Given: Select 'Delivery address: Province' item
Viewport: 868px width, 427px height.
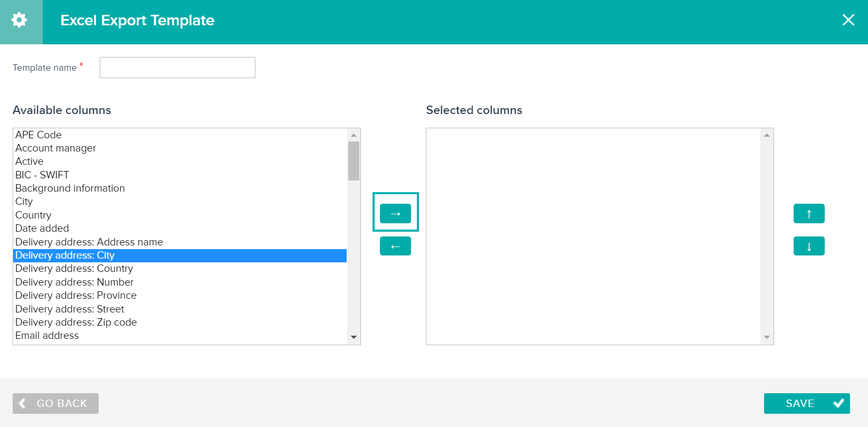Looking at the screenshot, I should pos(180,296).
